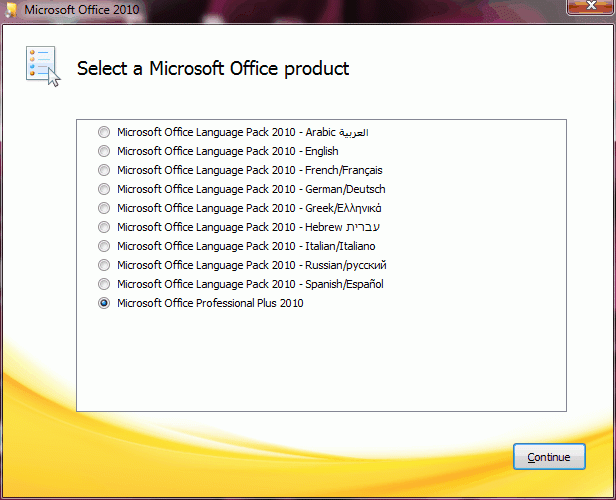Select Italian/Italiano language pack radio button
The height and width of the screenshot is (500, 616).
coord(104,246)
